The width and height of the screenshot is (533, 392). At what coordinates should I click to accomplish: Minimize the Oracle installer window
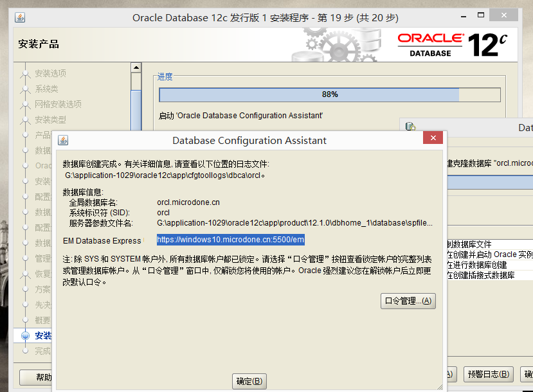[x=464, y=16]
